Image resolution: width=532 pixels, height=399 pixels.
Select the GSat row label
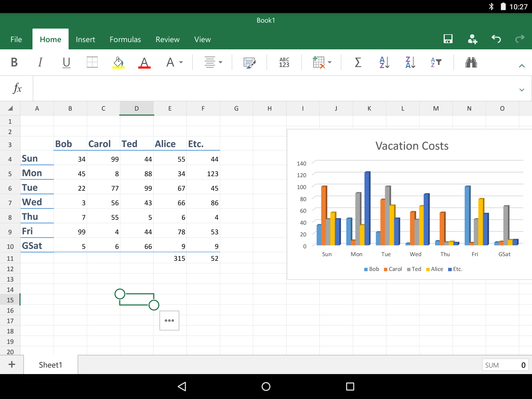(x=37, y=245)
